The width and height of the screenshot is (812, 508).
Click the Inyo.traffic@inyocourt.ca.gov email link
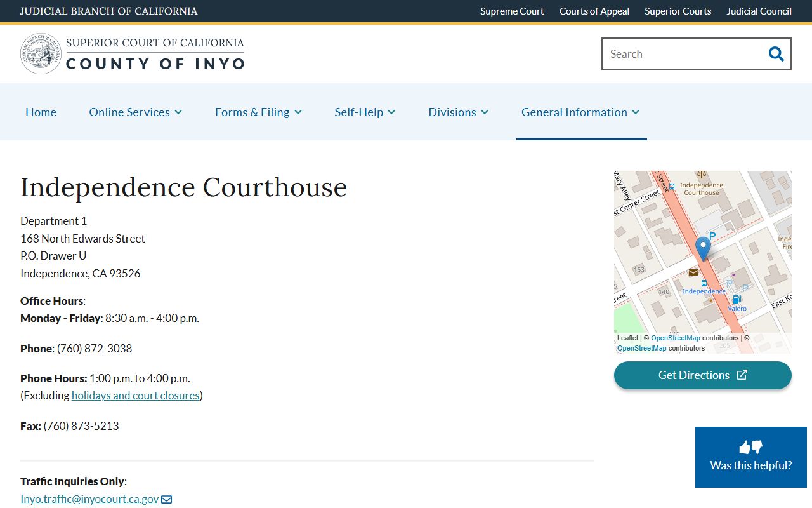[89, 499]
